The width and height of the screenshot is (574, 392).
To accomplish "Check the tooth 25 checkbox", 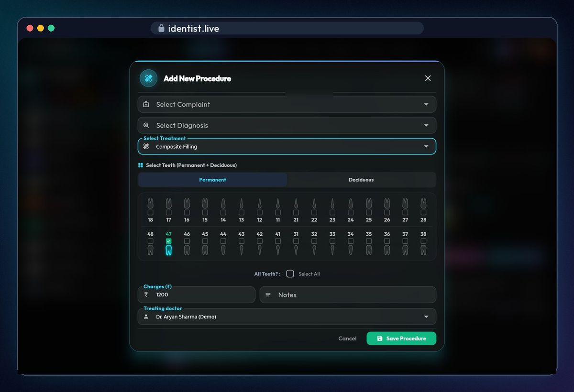I will (x=369, y=212).
